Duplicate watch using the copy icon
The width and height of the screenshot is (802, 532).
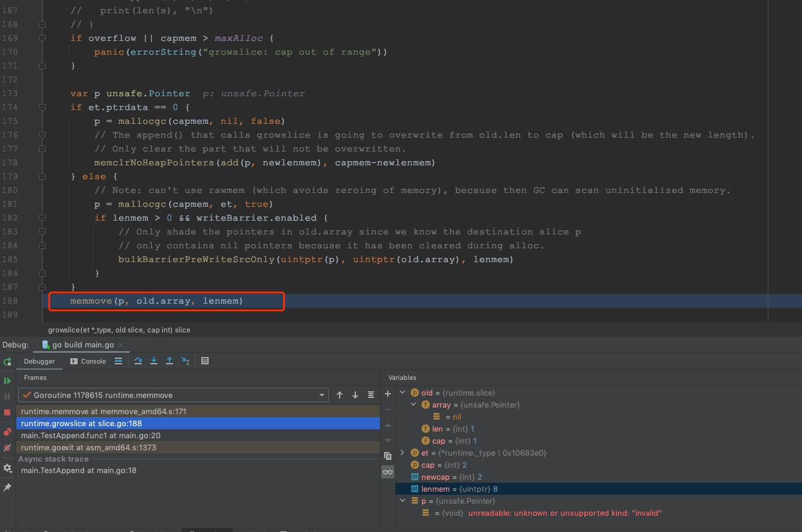(x=388, y=456)
